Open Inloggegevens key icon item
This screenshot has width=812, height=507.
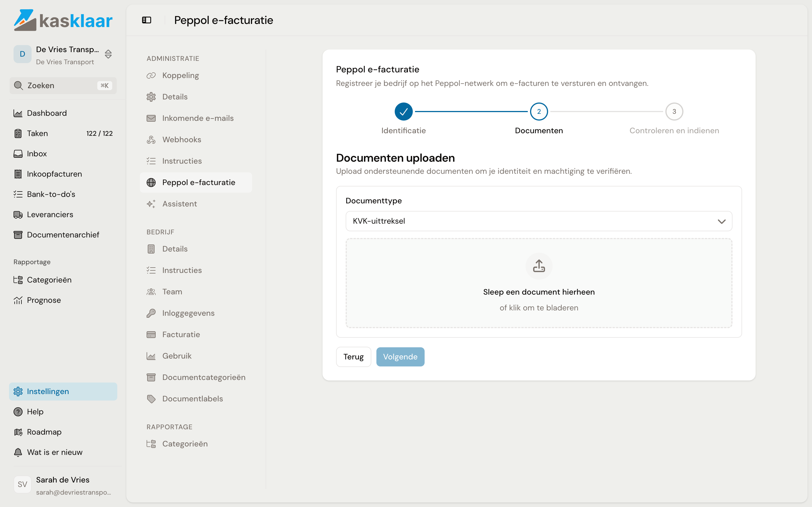tap(151, 313)
